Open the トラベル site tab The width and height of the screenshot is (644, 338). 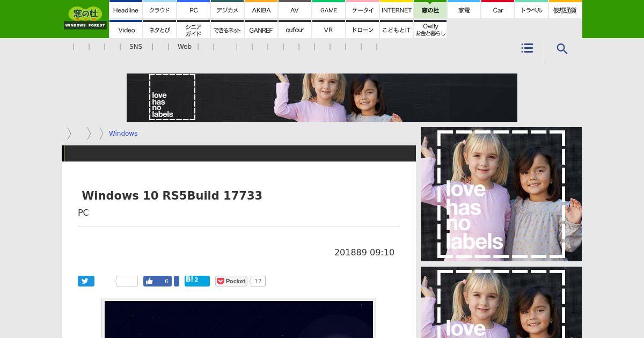coord(531,10)
